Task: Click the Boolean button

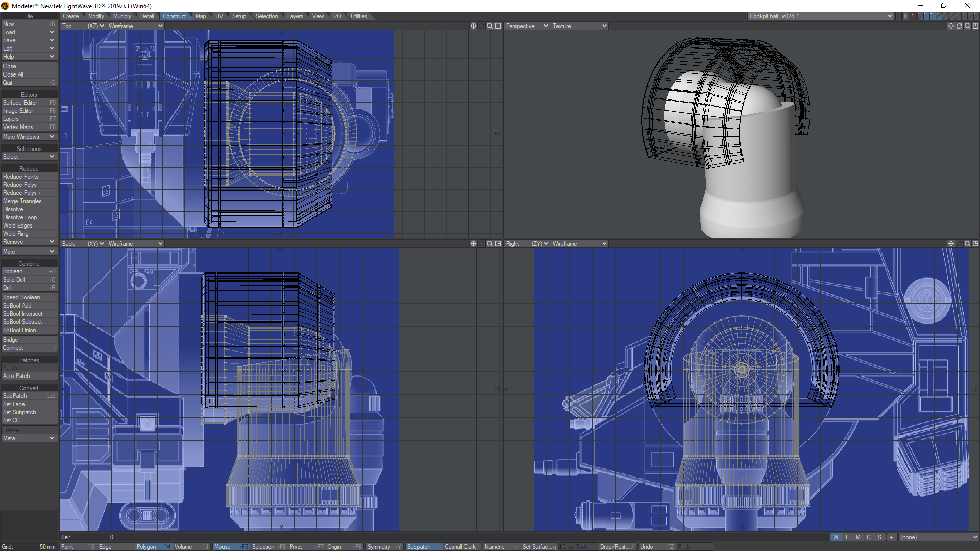Action: pyautogui.click(x=29, y=271)
